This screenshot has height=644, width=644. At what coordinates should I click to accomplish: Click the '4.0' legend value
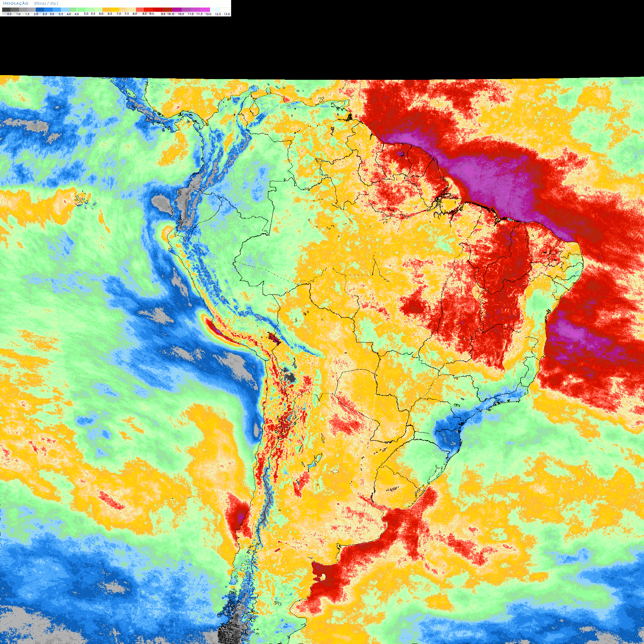click(69, 14)
